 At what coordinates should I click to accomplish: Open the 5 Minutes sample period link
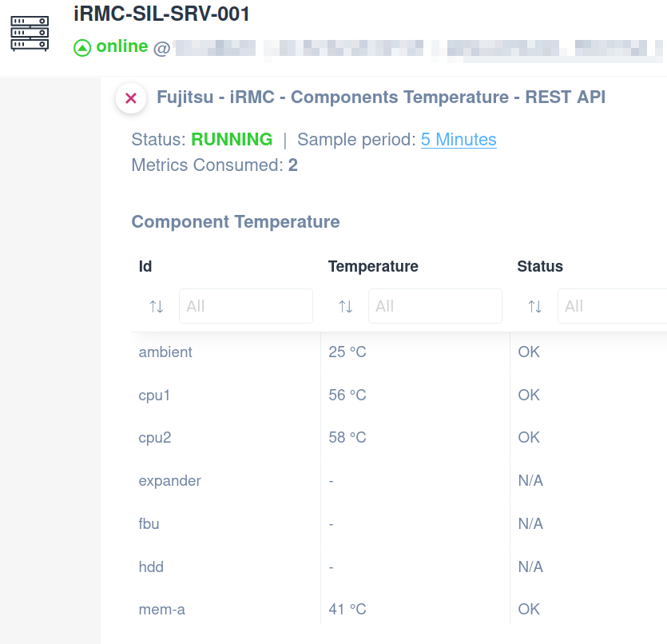[x=459, y=140]
